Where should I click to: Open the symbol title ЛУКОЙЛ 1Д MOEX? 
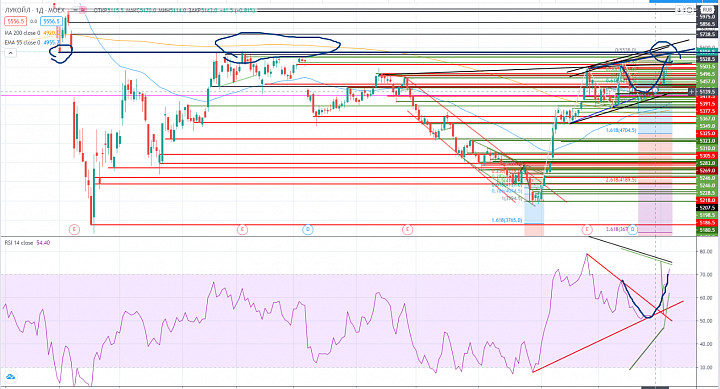(35, 10)
